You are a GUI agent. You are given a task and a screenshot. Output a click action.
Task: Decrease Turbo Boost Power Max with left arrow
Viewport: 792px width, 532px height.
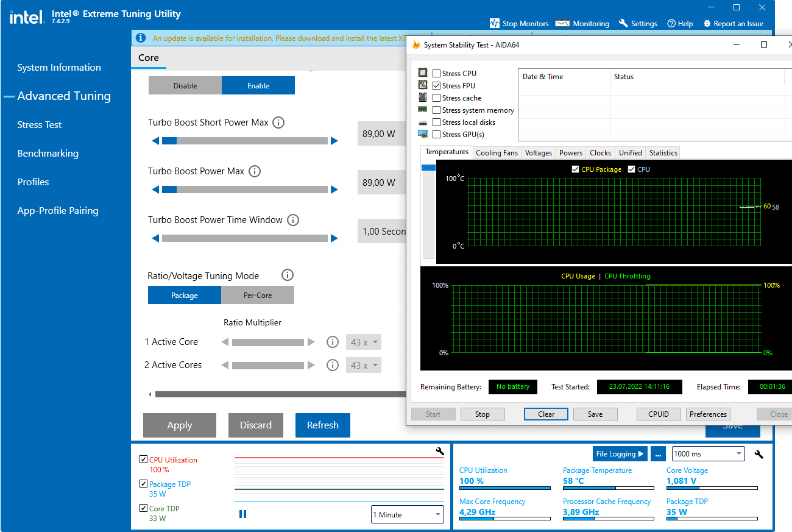click(x=155, y=190)
